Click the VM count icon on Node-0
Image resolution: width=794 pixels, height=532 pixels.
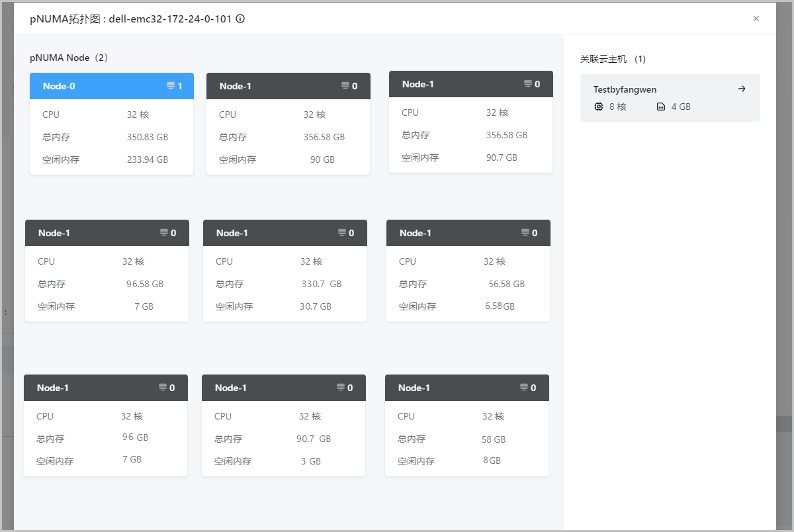[170, 86]
